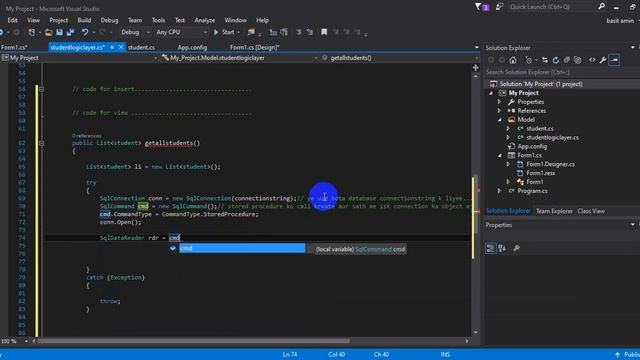Open Properties via wrench icon in Solution Explorer
Screen dimensions: 640x360
click(603, 60)
